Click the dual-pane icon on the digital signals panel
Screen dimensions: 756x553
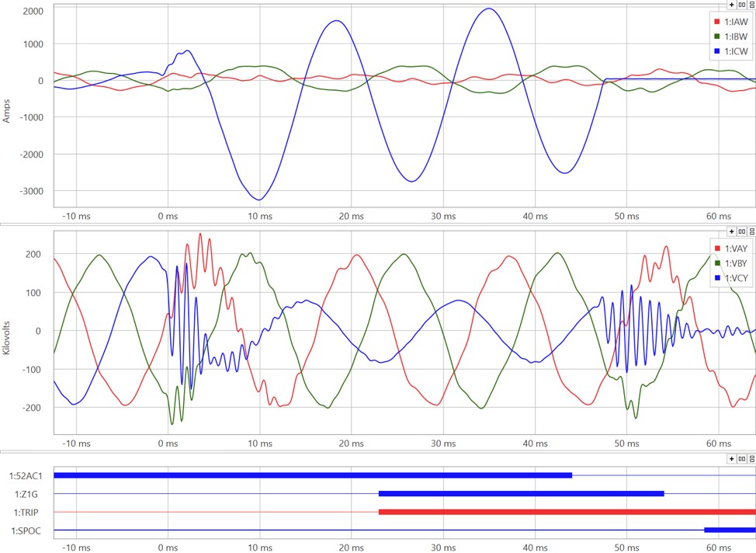click(741, 458)
